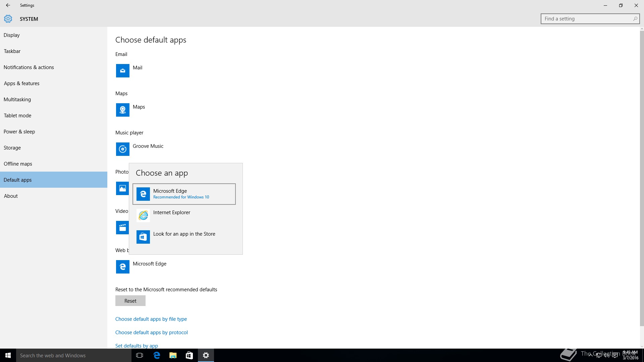This screenshot has width=644, height=362.
Task: Open the Display settings page
Action: (x=54, y=35)
